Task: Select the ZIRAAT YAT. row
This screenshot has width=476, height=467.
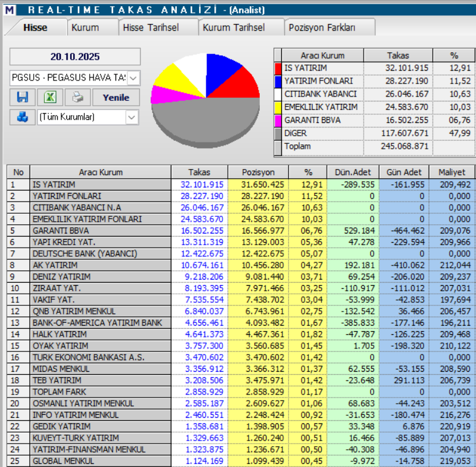Action: click(241, 288)
